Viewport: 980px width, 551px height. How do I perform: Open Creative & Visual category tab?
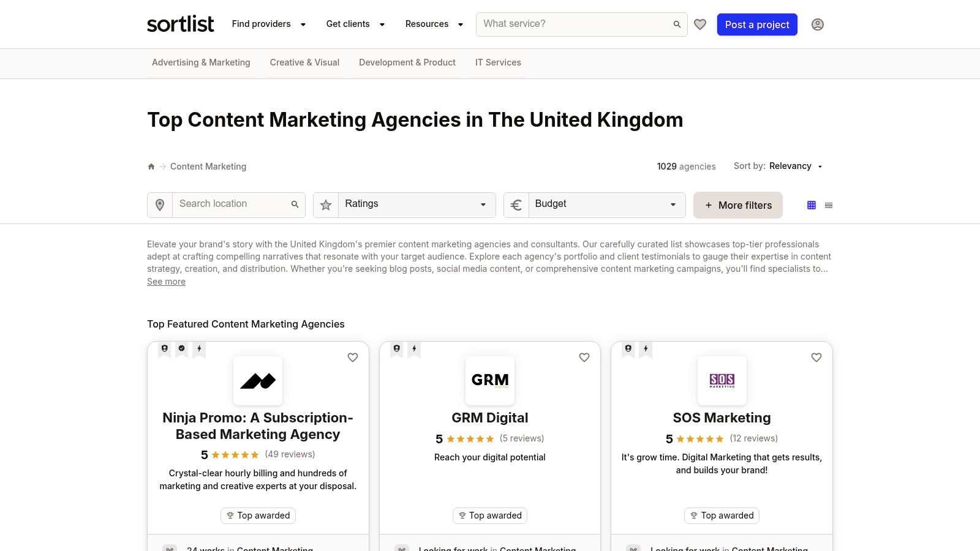304,62
